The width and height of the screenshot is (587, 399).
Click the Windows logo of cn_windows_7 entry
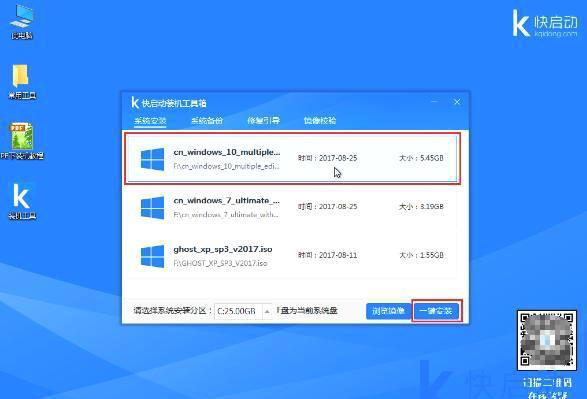point(152,207)
